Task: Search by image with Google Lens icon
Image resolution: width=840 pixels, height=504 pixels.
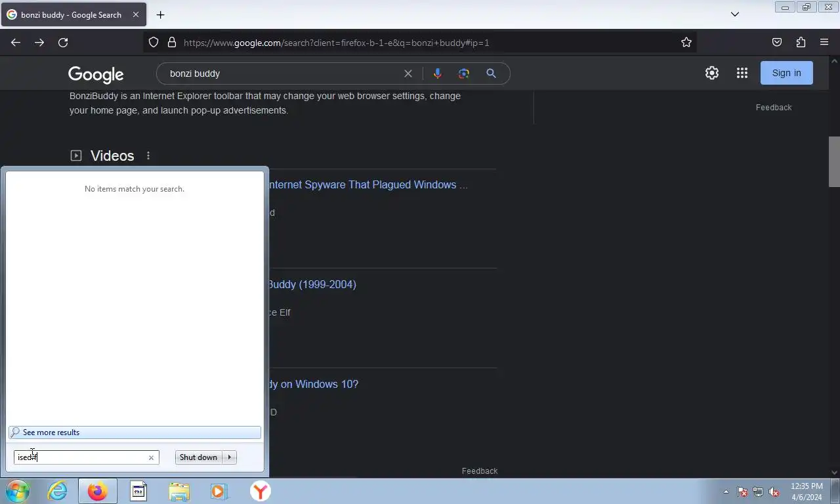Action: pyautogui.click(x=464, y=73)
